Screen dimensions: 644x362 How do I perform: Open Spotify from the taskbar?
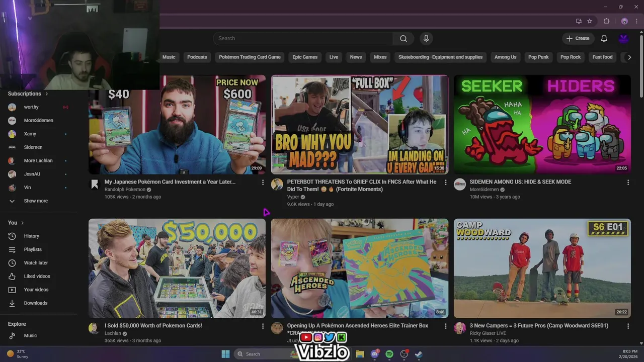[389, 354]
